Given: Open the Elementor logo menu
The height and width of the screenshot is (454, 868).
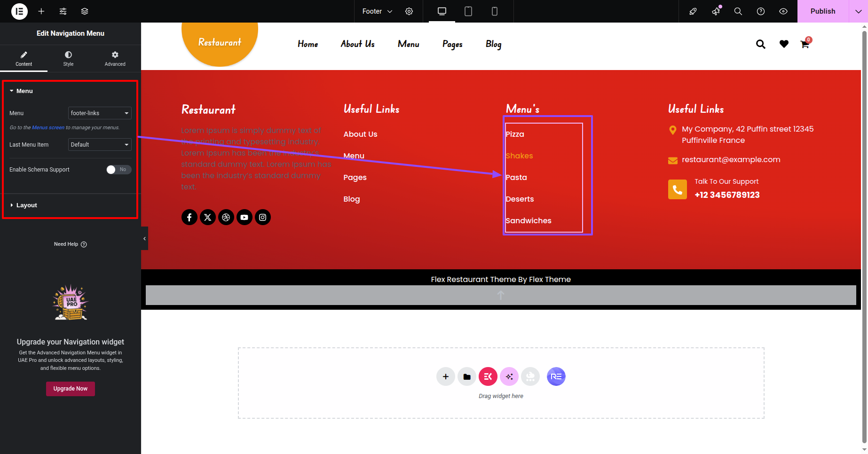Looking at the screenshot, I should point(19,11).
